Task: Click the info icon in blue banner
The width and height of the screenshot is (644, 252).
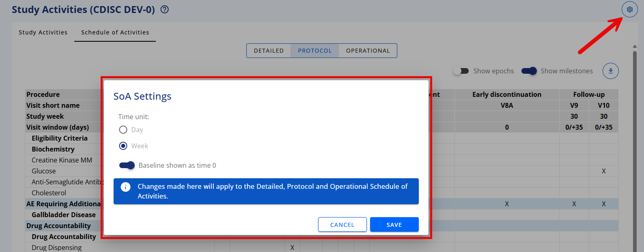Action: coord(126,187)
